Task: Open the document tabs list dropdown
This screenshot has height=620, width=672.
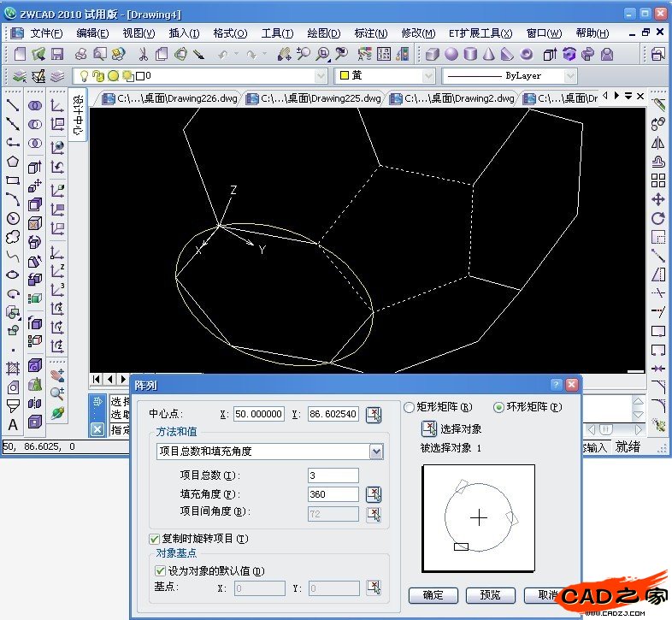Action: [x=628, y=96]
